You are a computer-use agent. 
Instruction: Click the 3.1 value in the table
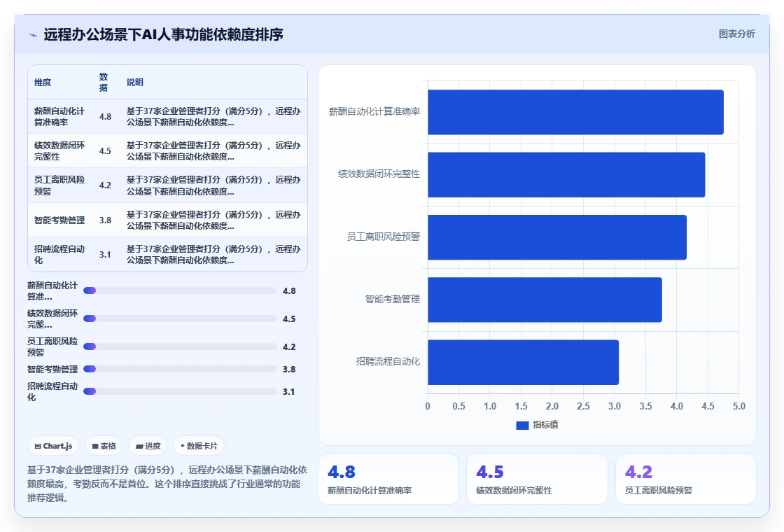click(105, 254)
